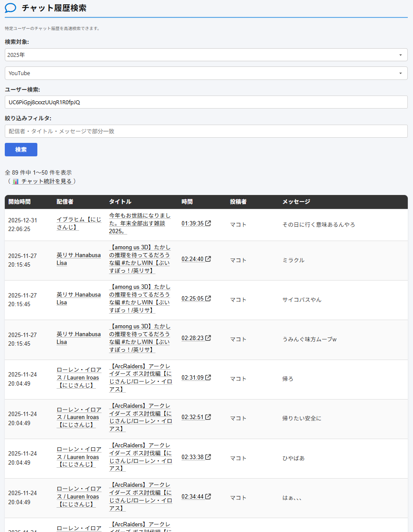Open external link icon beside 02:31:09
This screenshot has width=413, height=532.
tap(208, 377)
